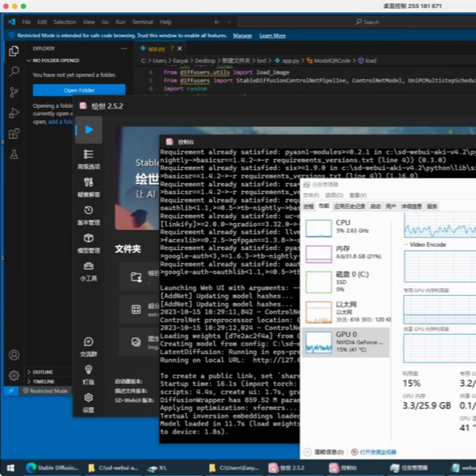Click the Open Folder button
476x476 pixels.
click(79, 90)
